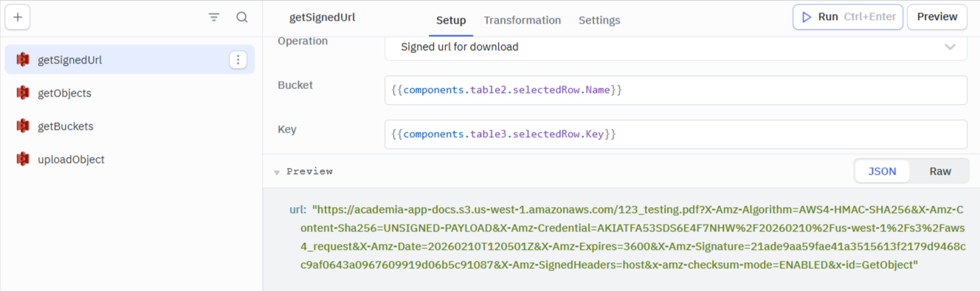This screenshot has width=980, height=291.
Task: Switch to the Transformation tab
Action: (522, 21)
